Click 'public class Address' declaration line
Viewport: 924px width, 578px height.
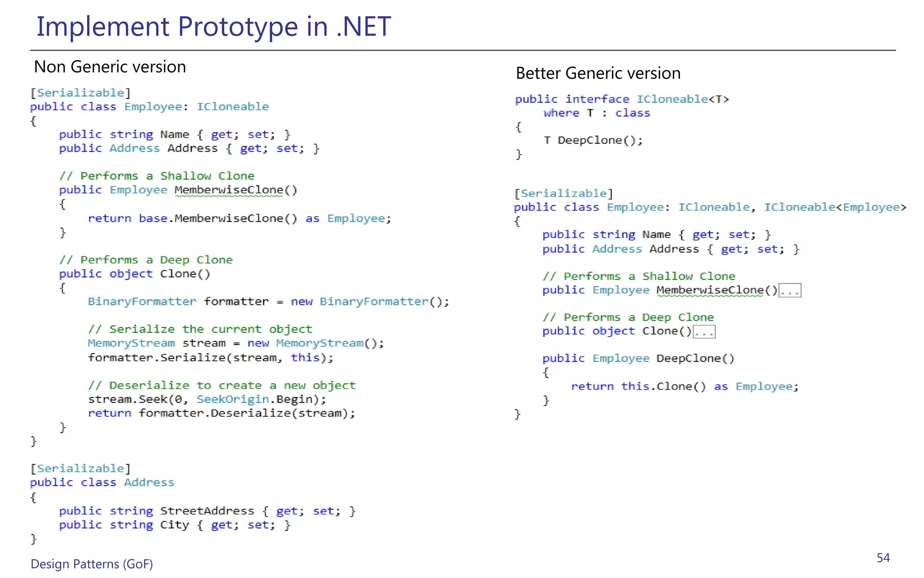(x=102, y=482)
